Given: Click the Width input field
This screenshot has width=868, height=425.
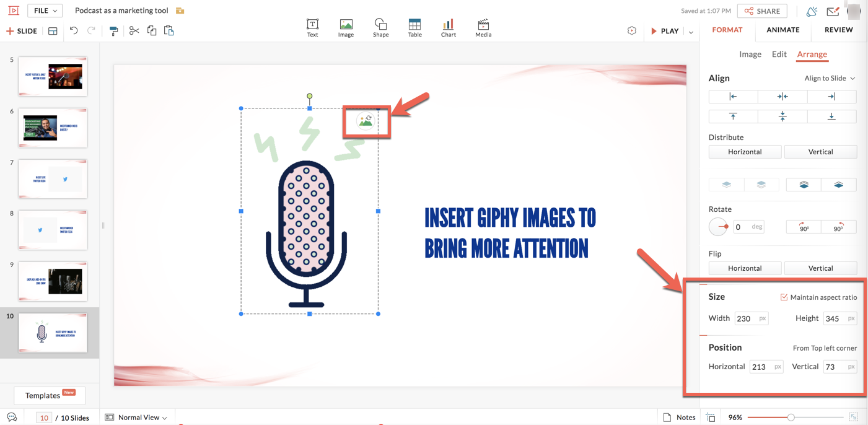Looking at the screenshot, I should (746, 318).
